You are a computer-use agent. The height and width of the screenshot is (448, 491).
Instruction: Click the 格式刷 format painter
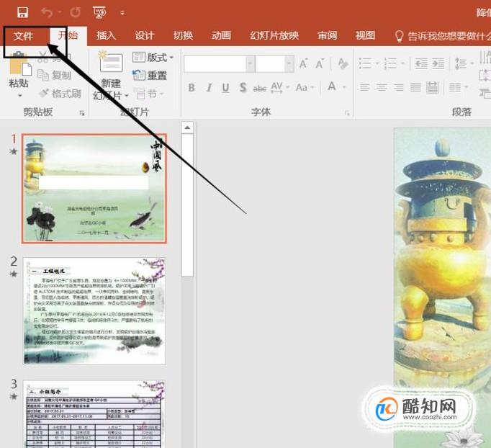pos(60,94)
